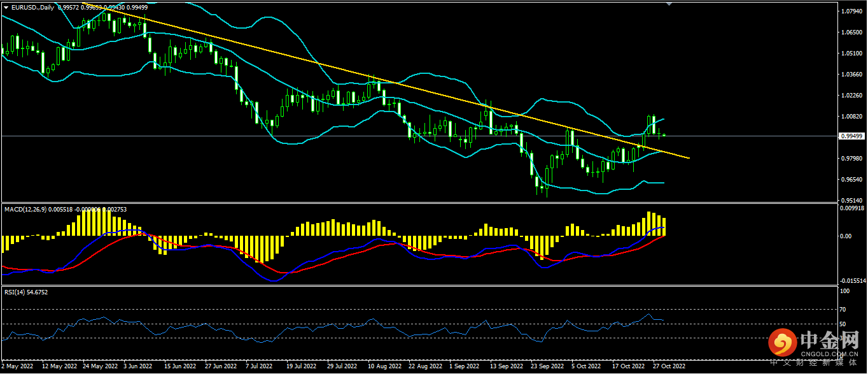The image size is (868, 374).
Task: Click the 3 Jun 2022 date label
Action: point(138,367)
